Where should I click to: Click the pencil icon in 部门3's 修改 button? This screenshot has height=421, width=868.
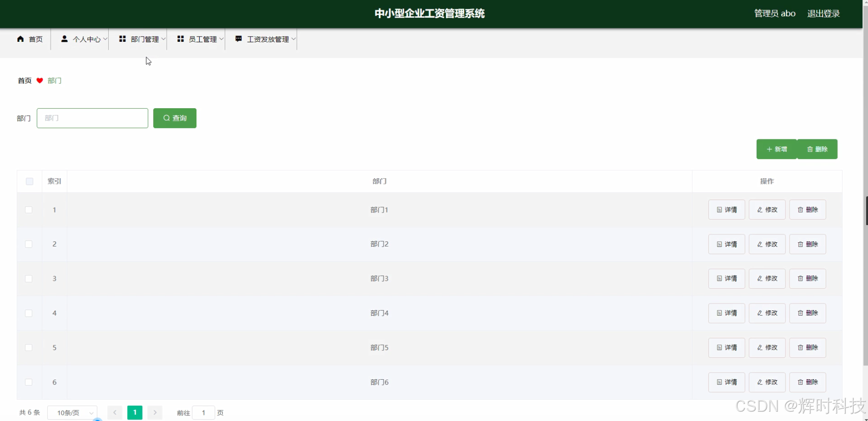tap(759, 279)
